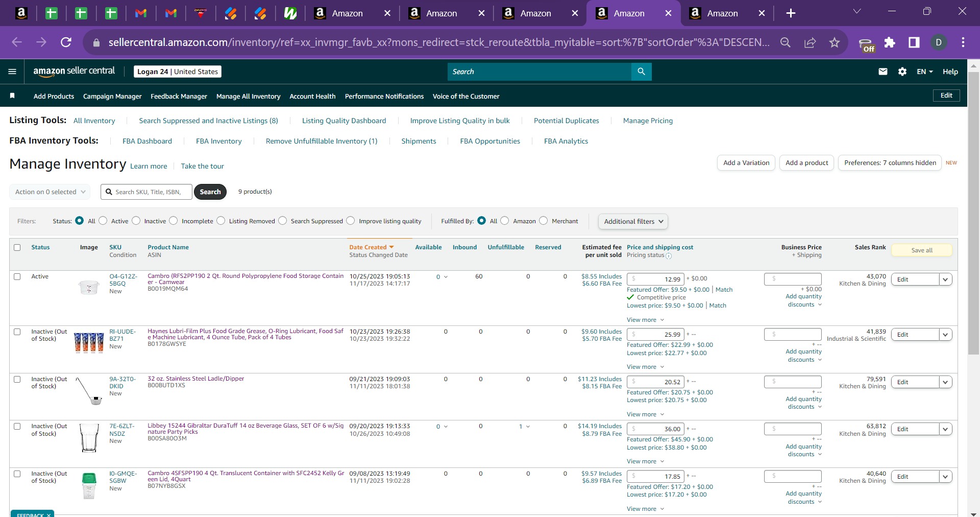This screenshot has width=980, height=517.
Task: Open Account Health in the nav bar
Action: click(x=312, y=96)
